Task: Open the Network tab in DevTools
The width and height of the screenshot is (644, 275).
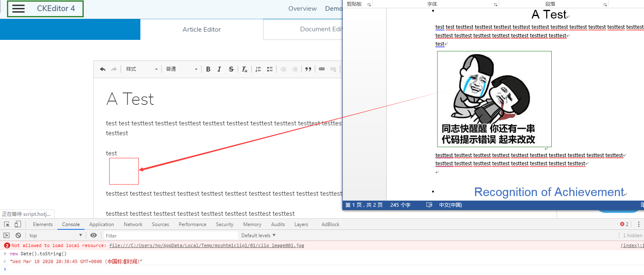Action: (x=133, y=224)
